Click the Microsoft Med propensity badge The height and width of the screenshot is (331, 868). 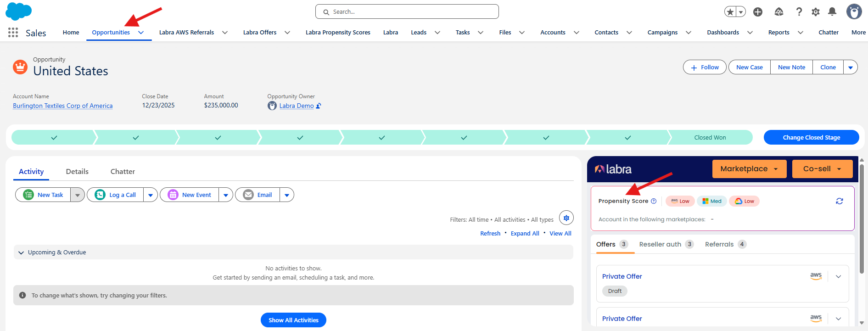[712, 201]
